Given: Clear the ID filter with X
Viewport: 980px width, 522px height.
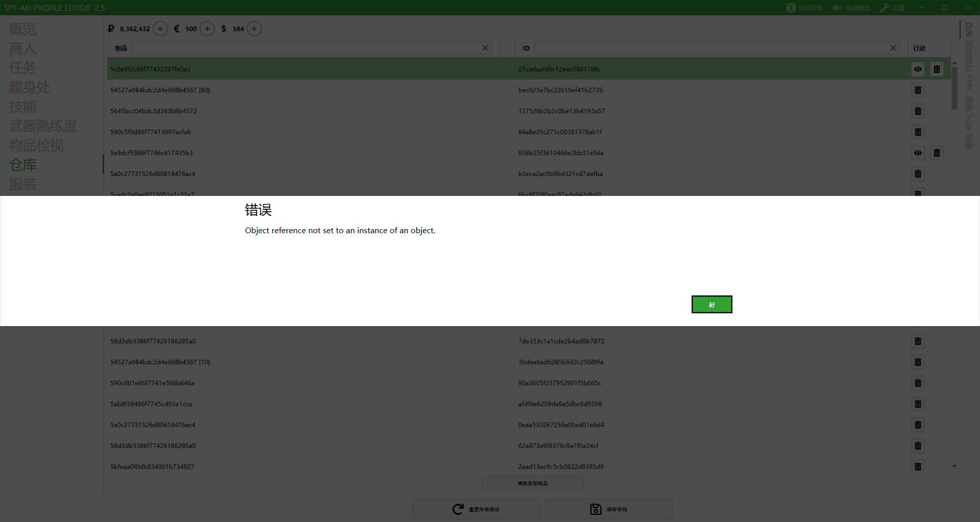Looking at the screenshot, I should [x=893, y=48].
